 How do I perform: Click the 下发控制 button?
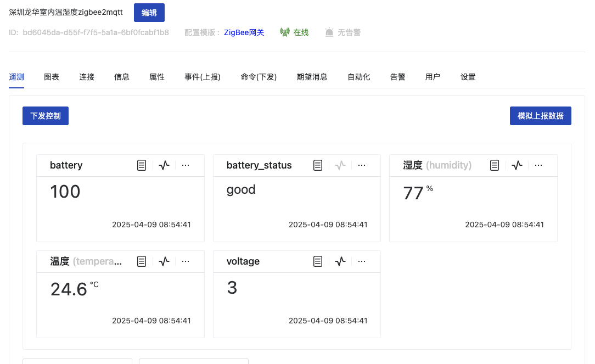46,116
